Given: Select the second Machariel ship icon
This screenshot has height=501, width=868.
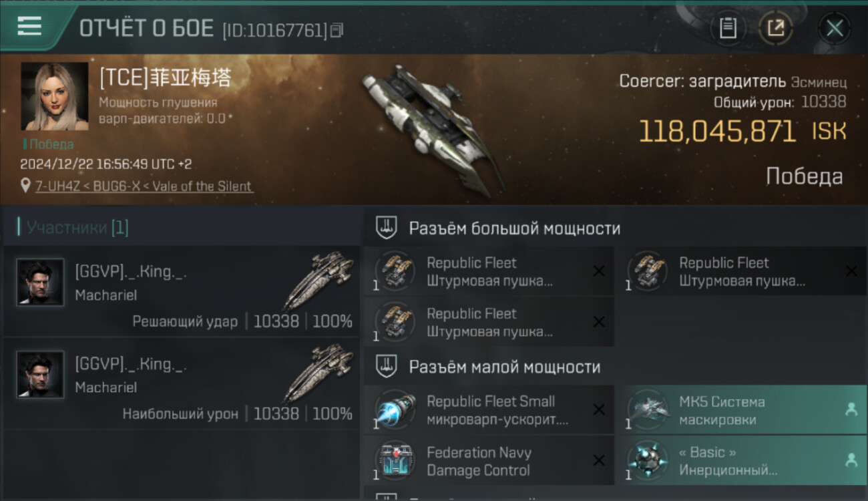Looking at the screenshot, I should point(319,371).
